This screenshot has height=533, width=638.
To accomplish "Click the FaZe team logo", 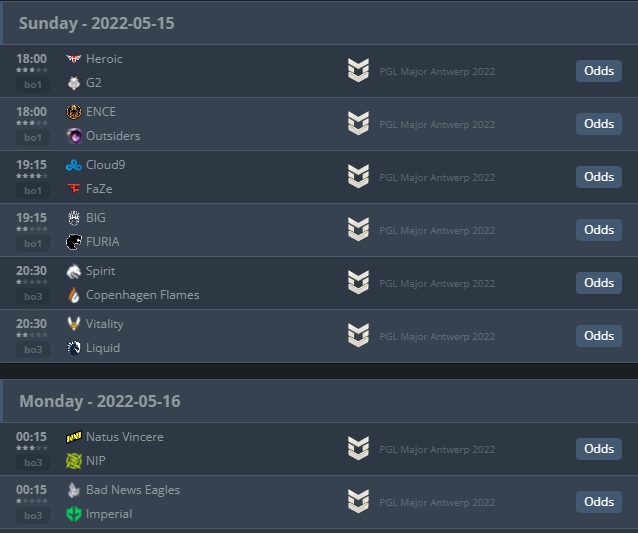I will pyautogui.click(x=74, y=189).
